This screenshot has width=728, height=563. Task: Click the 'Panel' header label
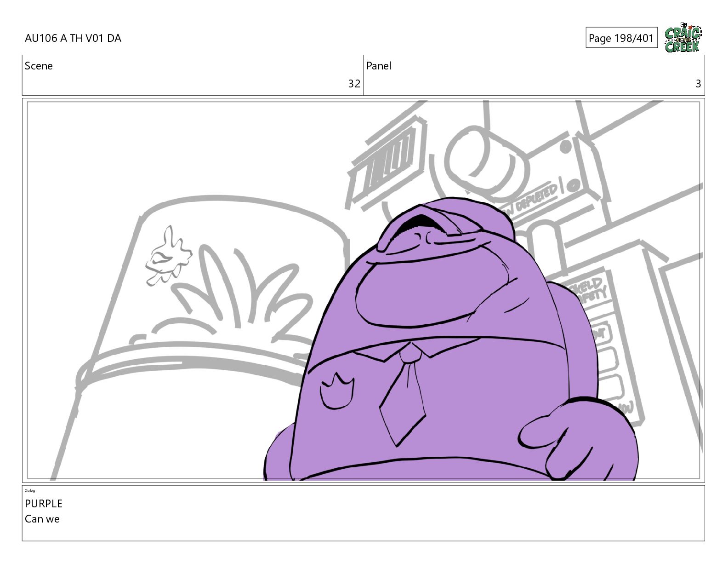(379, 66)
